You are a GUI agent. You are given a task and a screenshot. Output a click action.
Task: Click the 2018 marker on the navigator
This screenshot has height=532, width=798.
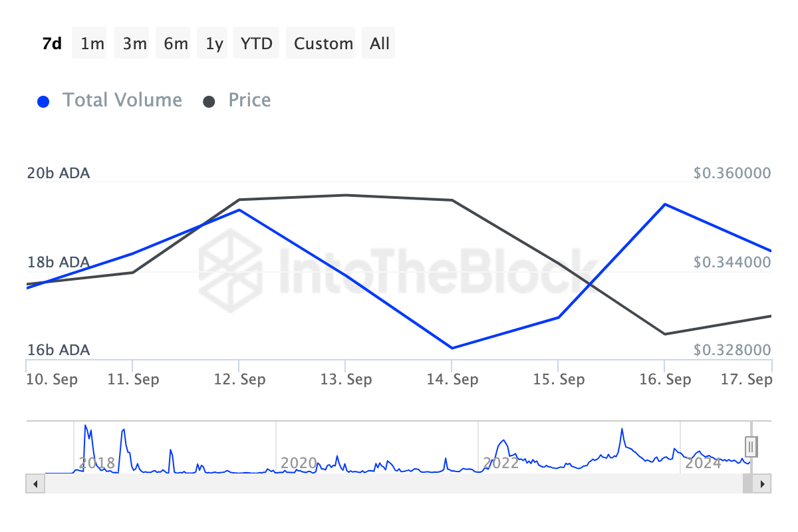(x=96, y=463)
